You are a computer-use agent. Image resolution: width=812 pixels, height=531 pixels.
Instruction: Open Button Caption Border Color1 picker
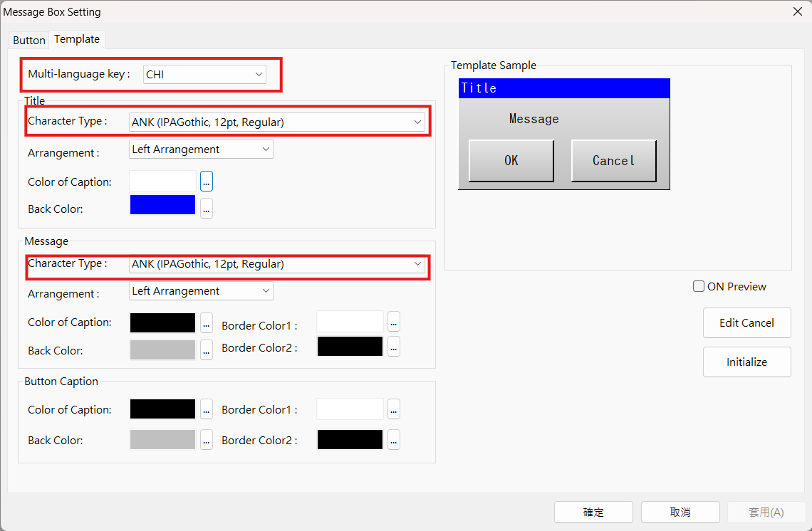pyautogui.click(x=394, y=409)
